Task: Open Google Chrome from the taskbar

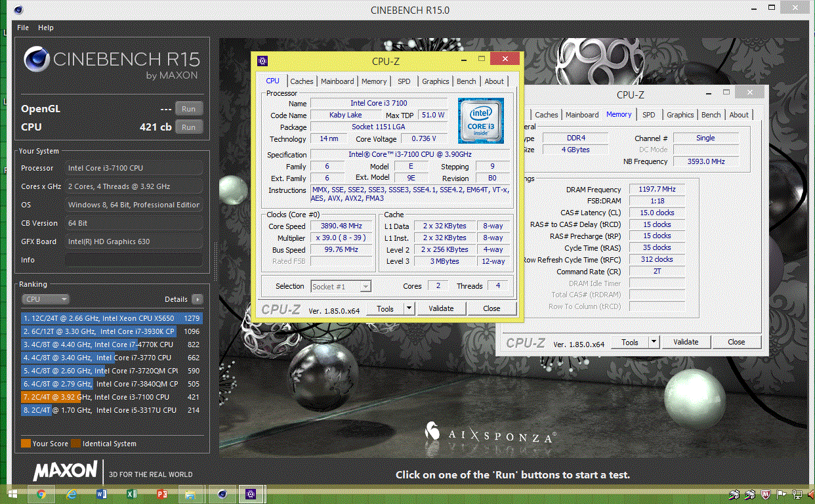Action: coord(41,494)
